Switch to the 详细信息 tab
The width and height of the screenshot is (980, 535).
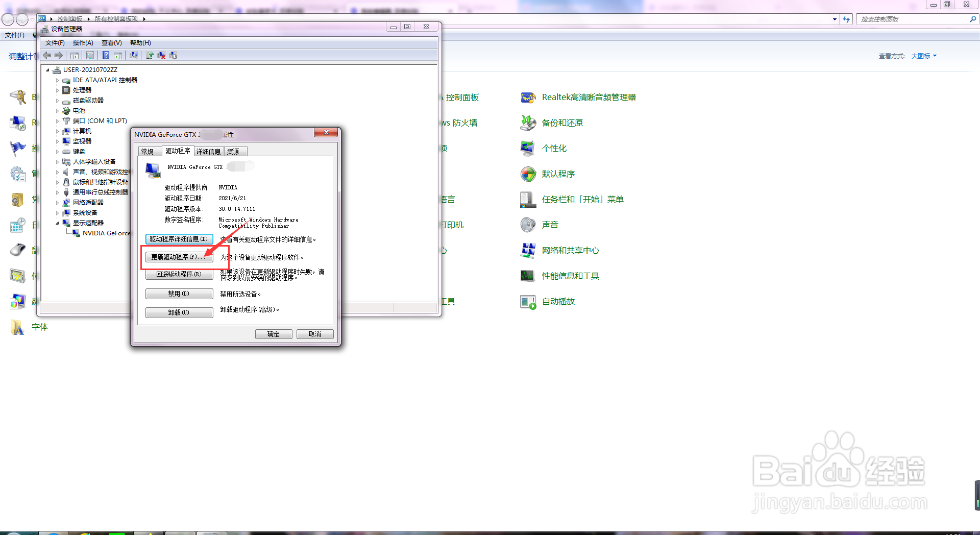tap(208, 152)
